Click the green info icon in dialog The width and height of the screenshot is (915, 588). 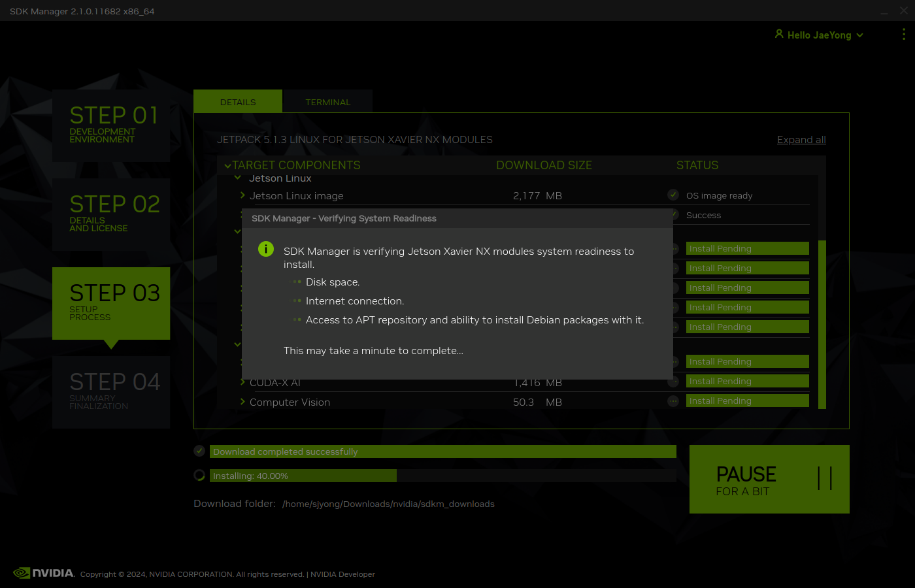click(x=266, y=249)
